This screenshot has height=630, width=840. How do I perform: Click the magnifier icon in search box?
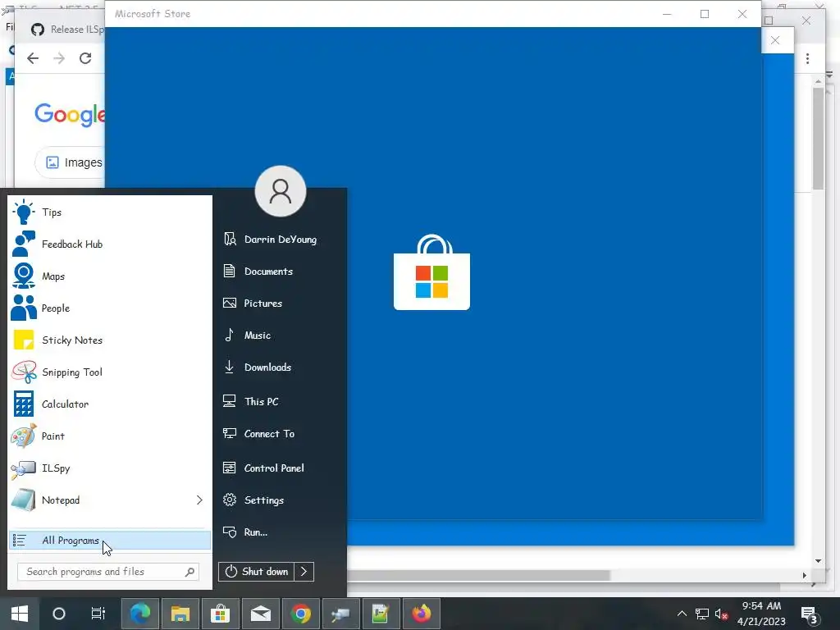coord(189,572)
